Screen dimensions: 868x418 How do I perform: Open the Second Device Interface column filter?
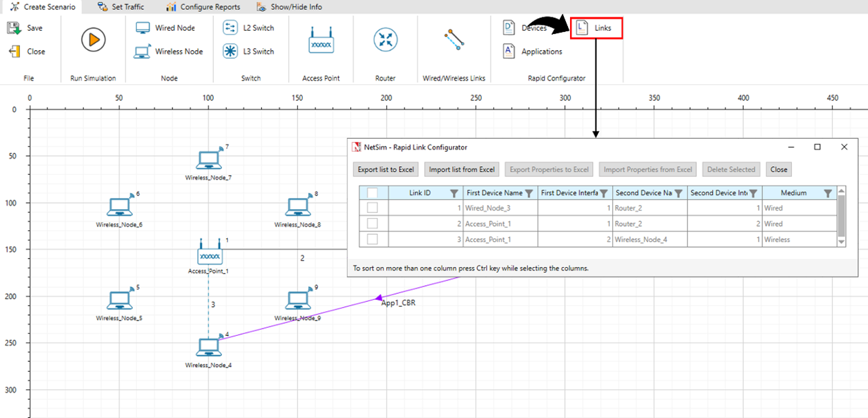coord(753,193)
